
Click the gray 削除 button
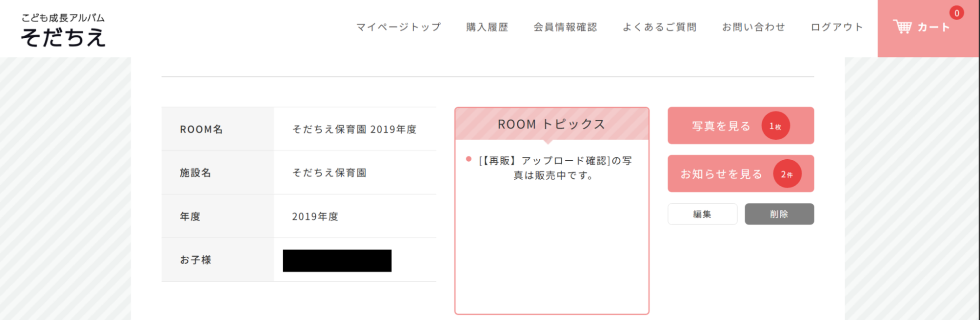[x=779, y=214]
